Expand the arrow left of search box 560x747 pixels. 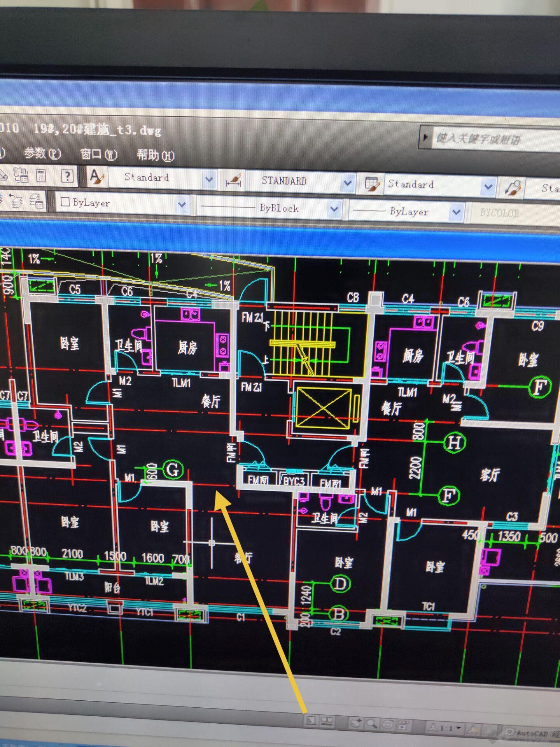click(x=425, y=137)
